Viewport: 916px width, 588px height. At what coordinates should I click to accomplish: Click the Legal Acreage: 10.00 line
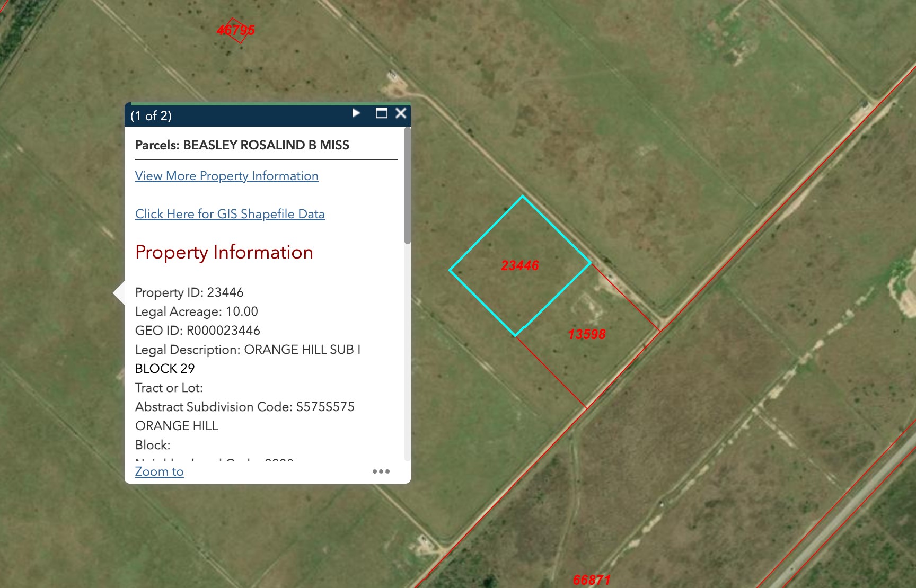[x=197, y=311]
